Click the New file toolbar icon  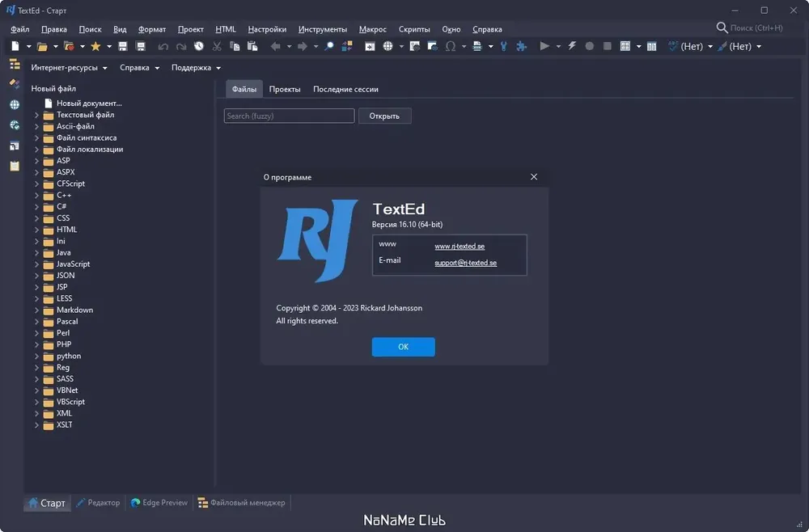pyautogui.click(x=15, y=46)
